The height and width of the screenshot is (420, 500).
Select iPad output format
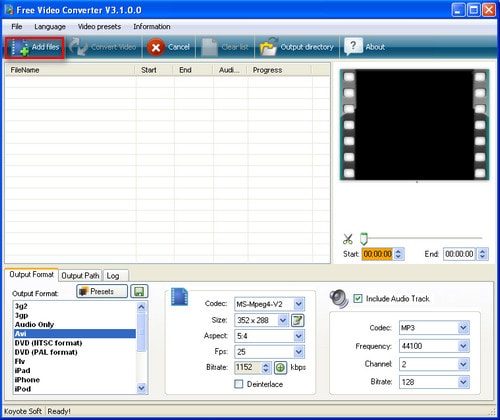pos(75,371)
